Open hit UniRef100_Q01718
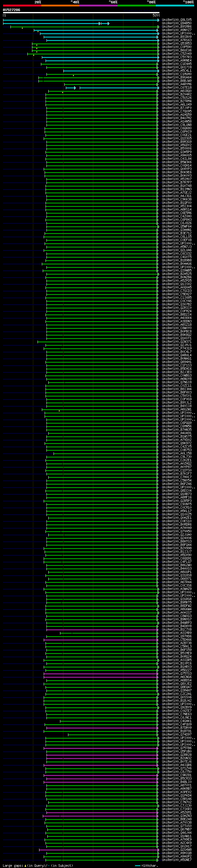The image size is (197, 868). point(176,67)
